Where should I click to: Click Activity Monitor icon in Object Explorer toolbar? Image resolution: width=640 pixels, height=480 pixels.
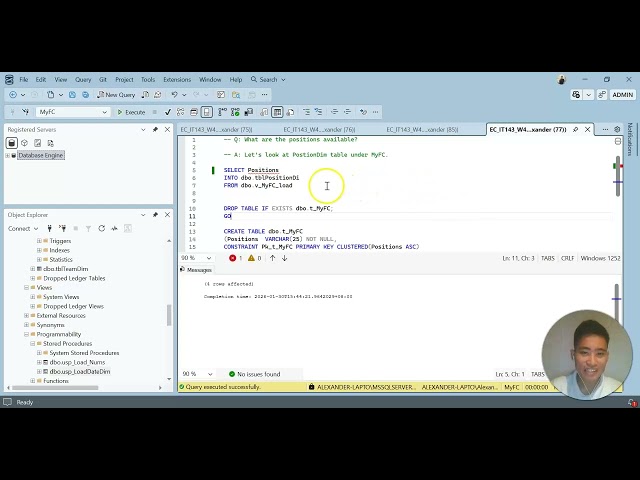click(115, 229)
